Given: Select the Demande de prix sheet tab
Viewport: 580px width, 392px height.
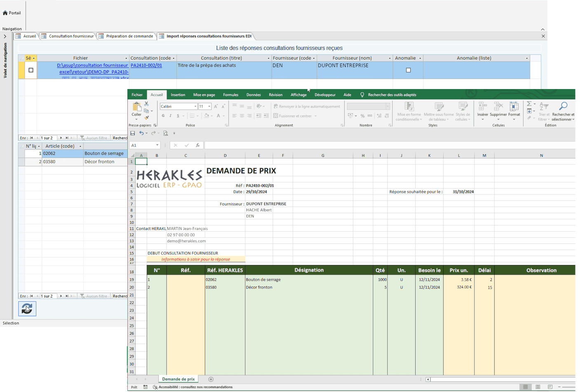Looking at the screenshot, I should point(179,378).
